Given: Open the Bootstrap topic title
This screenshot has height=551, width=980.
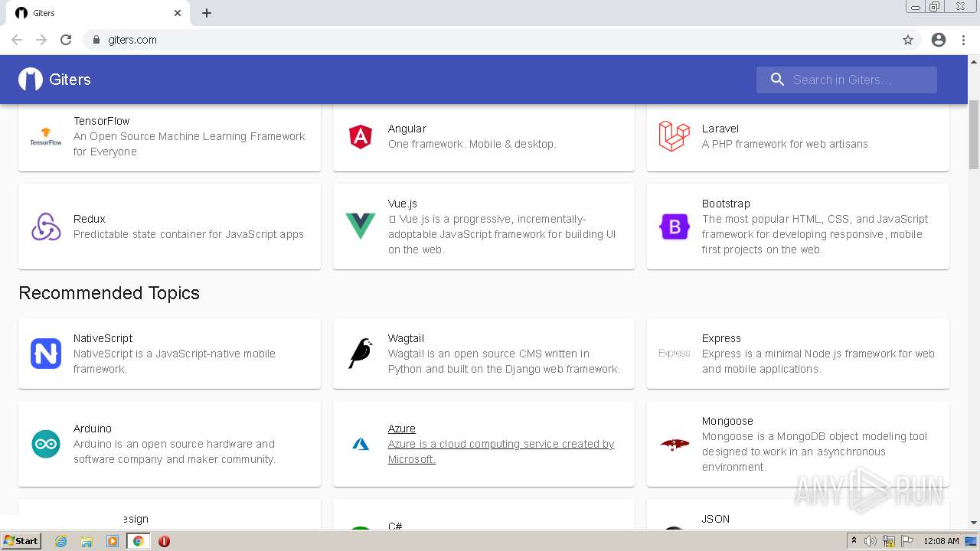Looking at the screenshot, I should 726,204.
